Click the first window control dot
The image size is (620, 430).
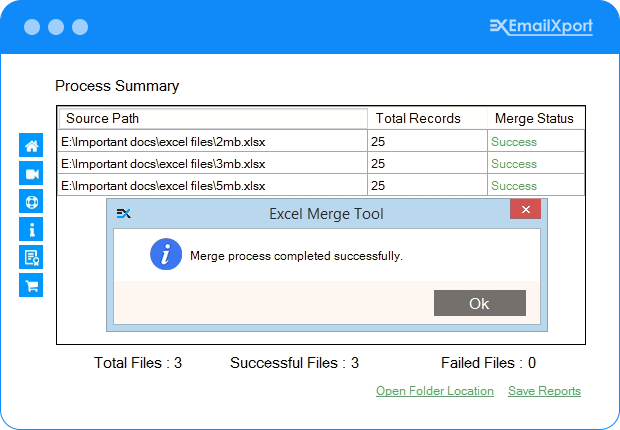coord(32,27)
